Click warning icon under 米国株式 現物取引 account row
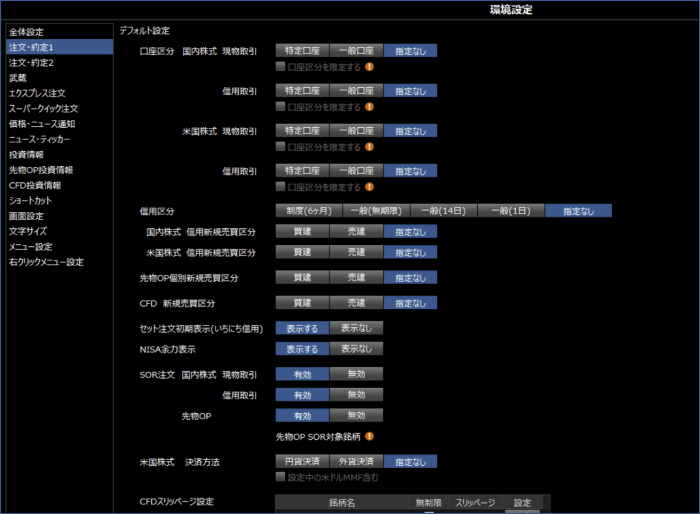 [x=369, y=147]
